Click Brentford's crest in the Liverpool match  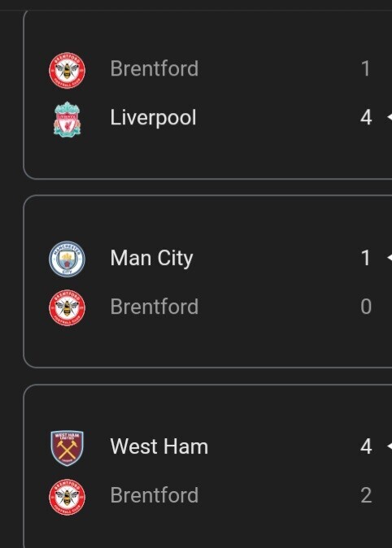68,70
